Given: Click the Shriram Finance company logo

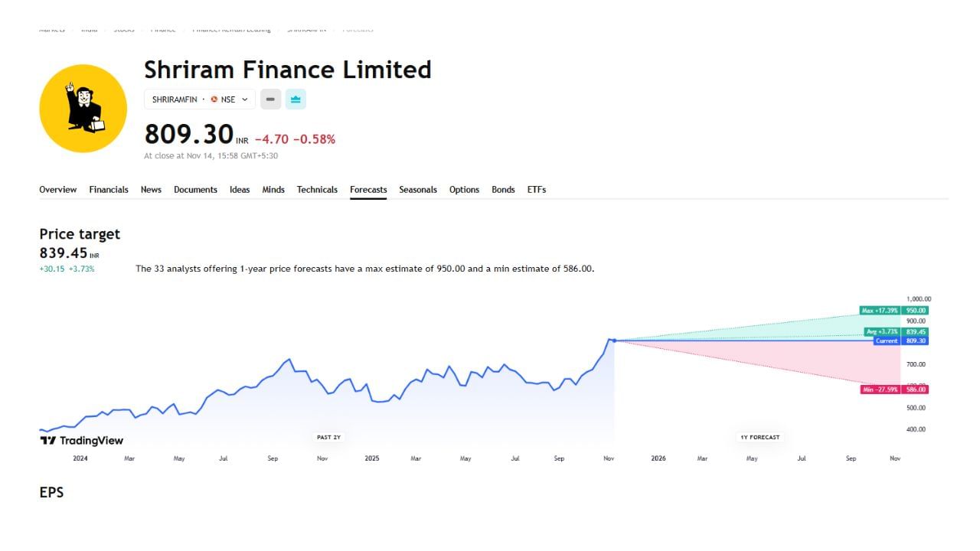Looking at the screenshot, I should coord(83,108).
